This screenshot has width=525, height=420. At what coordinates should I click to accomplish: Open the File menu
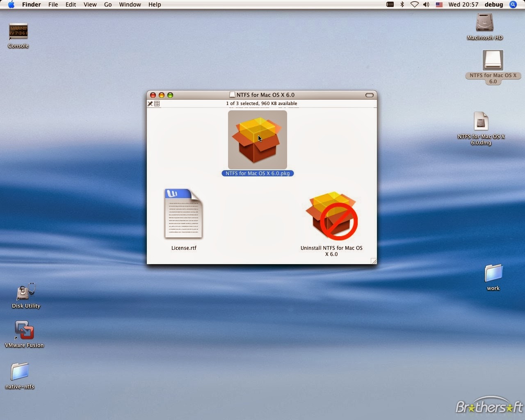pyautogui.click(x=53, y=5)
